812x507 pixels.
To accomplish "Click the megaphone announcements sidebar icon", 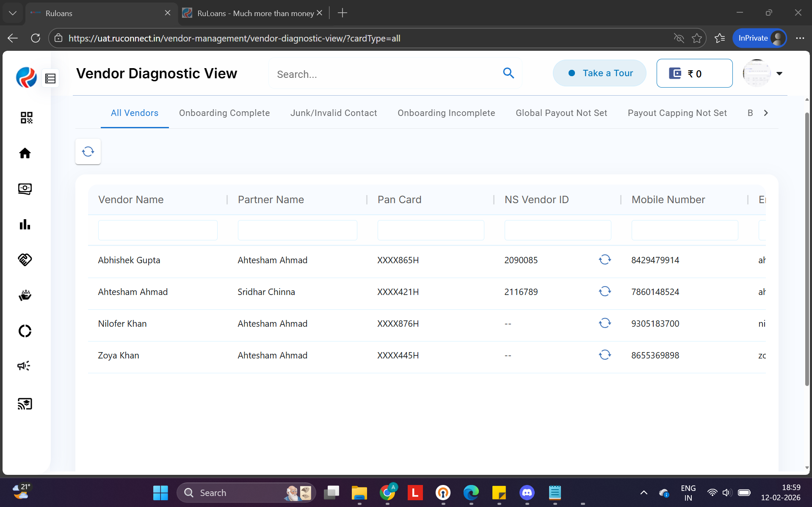I will pyautogui.click(x=24, y=366).
